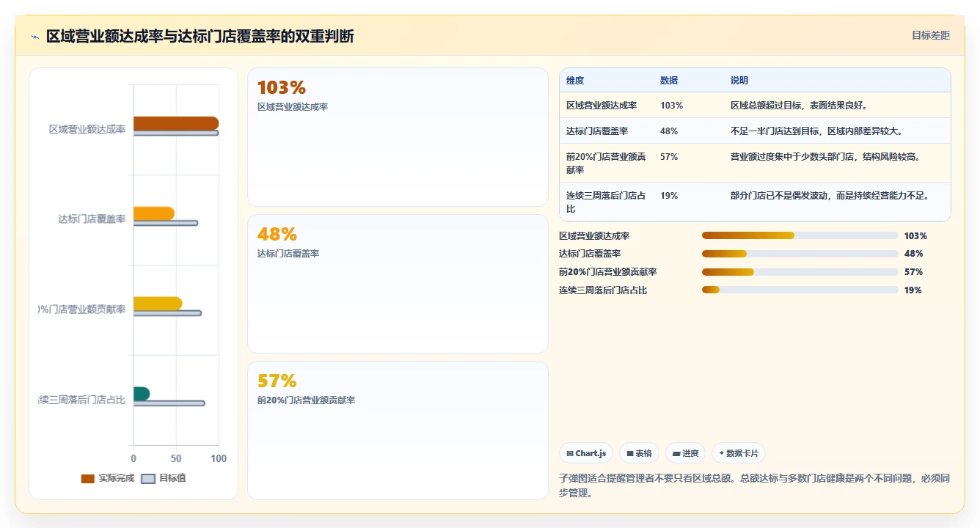Select the 数据卡片 tag
The width and height of the screenshot is (980, 528).
pos(739,453)
